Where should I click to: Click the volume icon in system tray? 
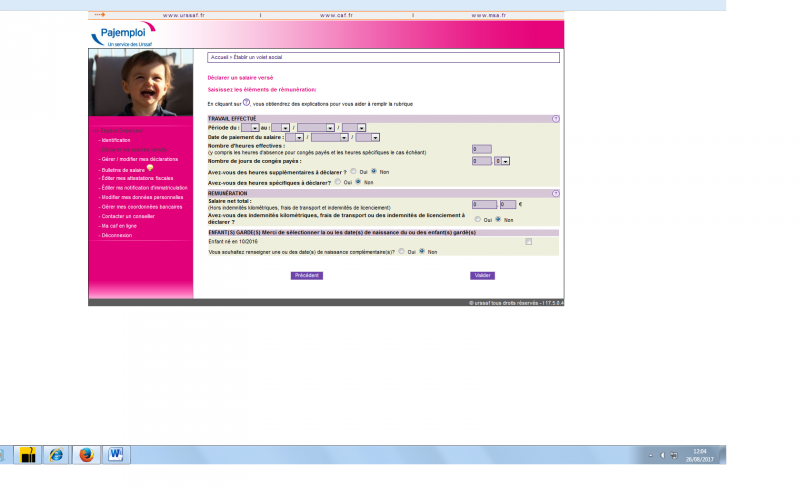[662, 455]
